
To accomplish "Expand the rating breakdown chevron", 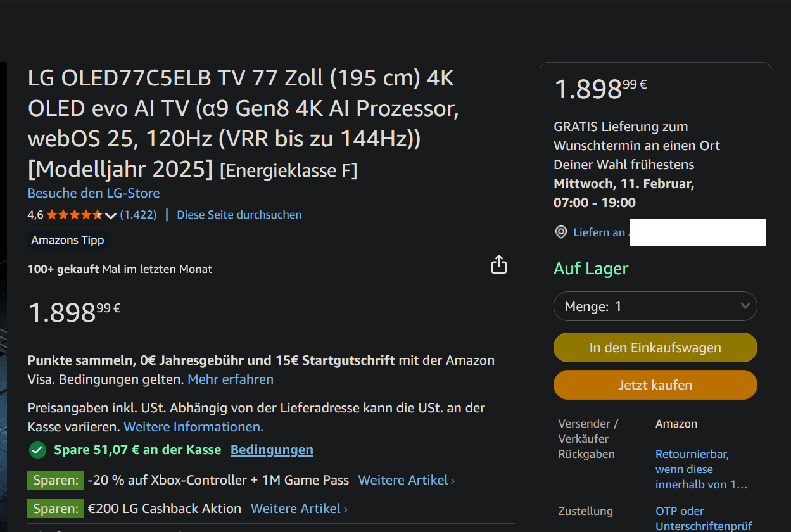I will [x=110, y=215].
